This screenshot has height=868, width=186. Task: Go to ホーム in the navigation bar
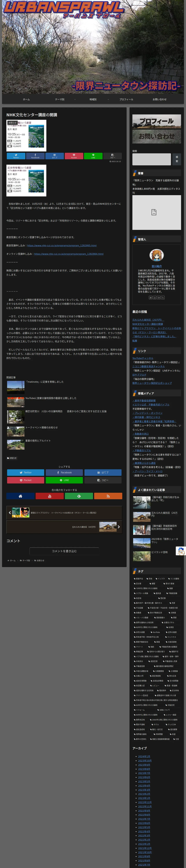(26, 99)
